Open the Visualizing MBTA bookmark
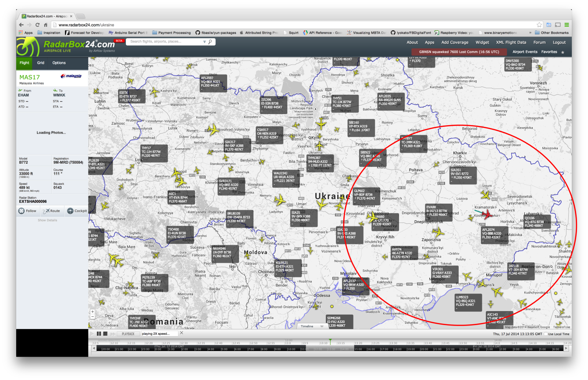Screen dimensions: 588x380 point(367,32)
